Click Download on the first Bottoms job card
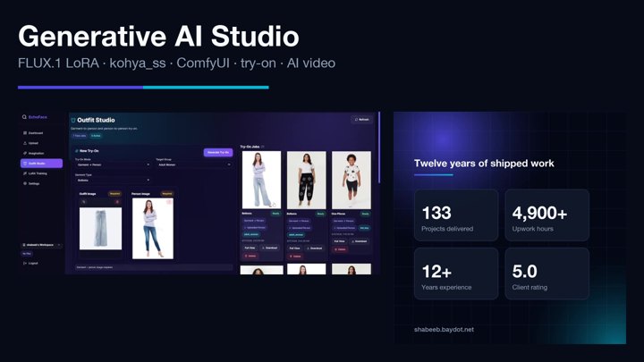 [269, 248]
